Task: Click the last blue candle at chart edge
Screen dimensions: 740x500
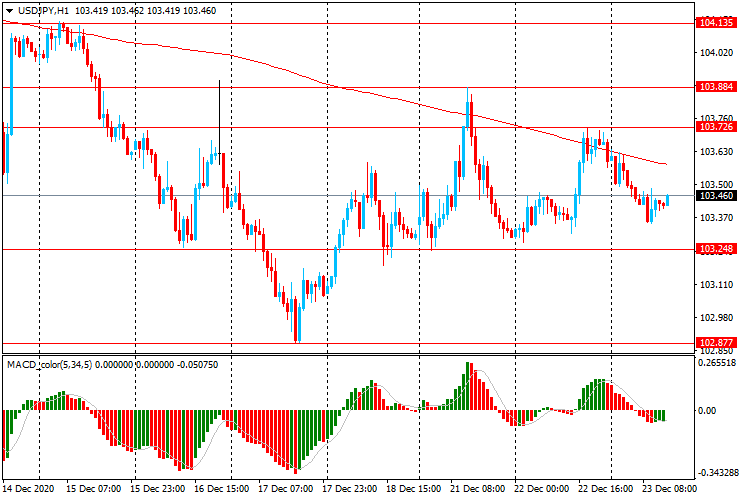Action: [668, 200]
